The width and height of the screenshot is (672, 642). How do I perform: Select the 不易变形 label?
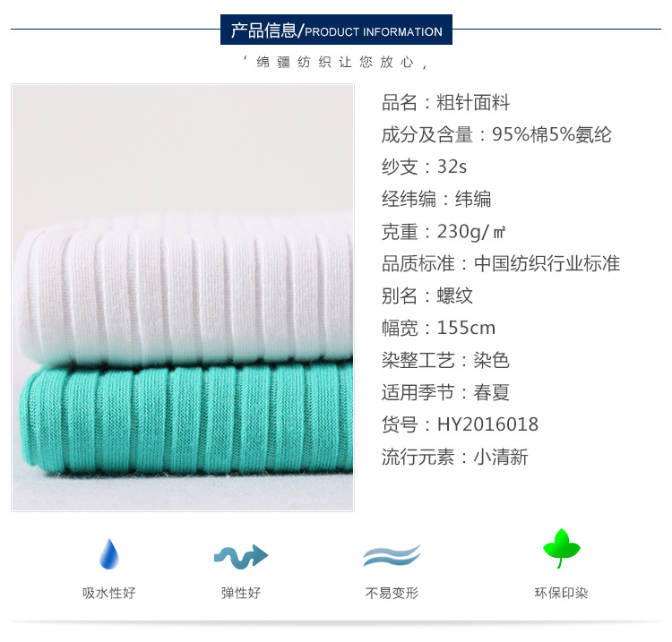tap(392, 593)
